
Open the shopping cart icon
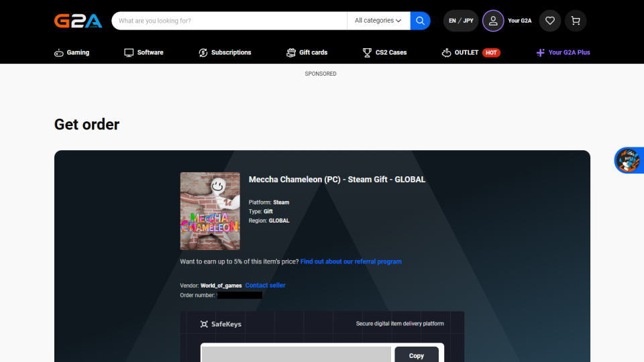(576, 21)
